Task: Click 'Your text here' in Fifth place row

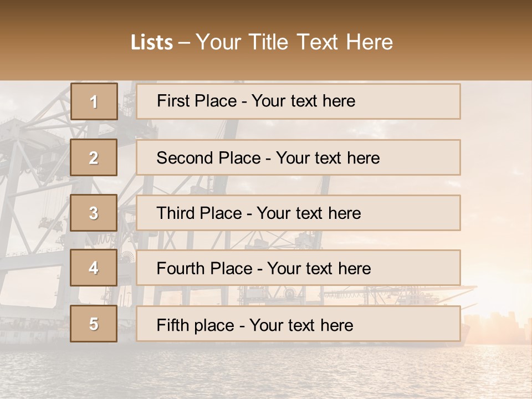Action: click(x=301, y=325)
